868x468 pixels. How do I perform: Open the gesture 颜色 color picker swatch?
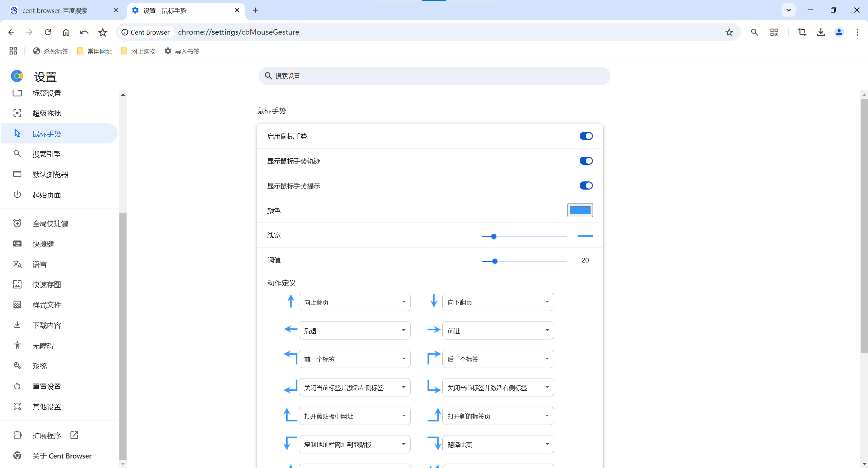point(580,210)
